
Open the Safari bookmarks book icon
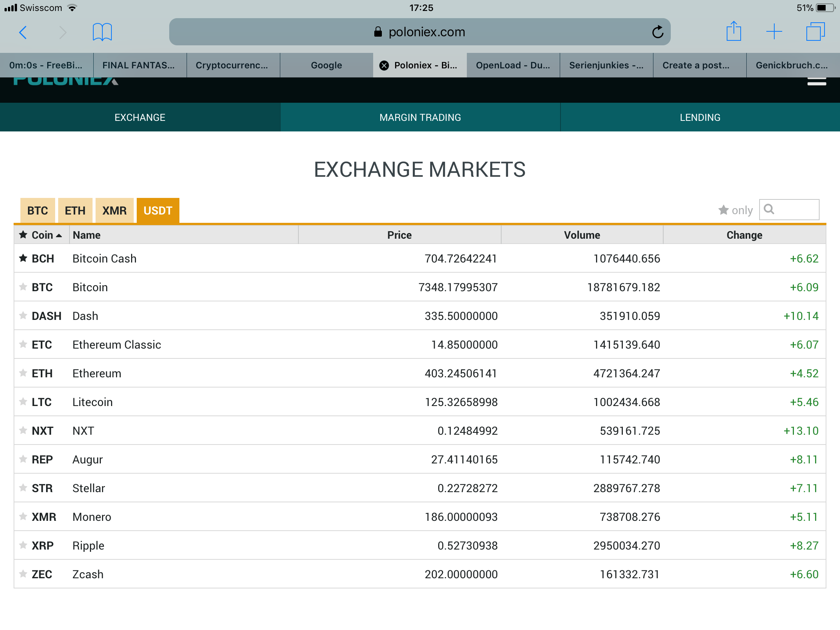click(x=102, y=32)
